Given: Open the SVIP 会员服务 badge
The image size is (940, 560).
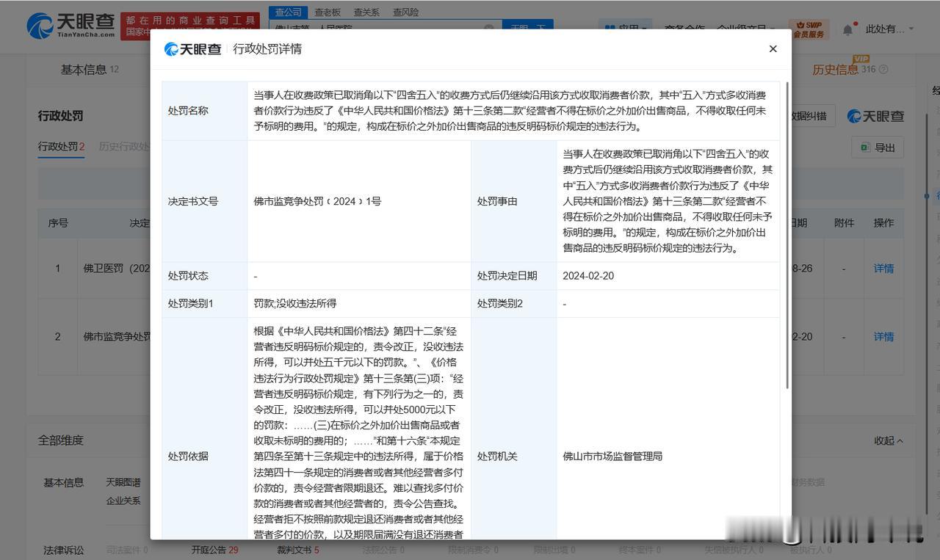Looking at the screenshot, I should point(809,29).
